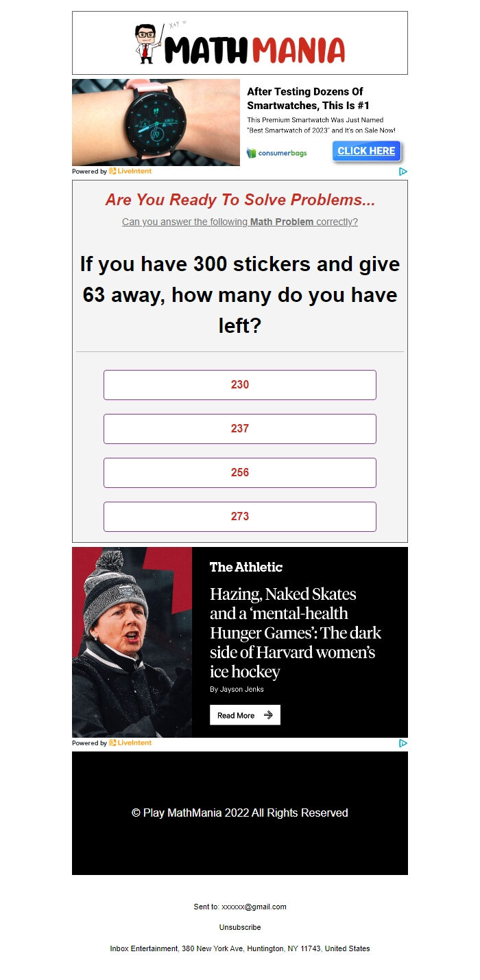The width and height of the screenshot is (480, 980).
Task: Click The Athletic logo
Action: 246,567
